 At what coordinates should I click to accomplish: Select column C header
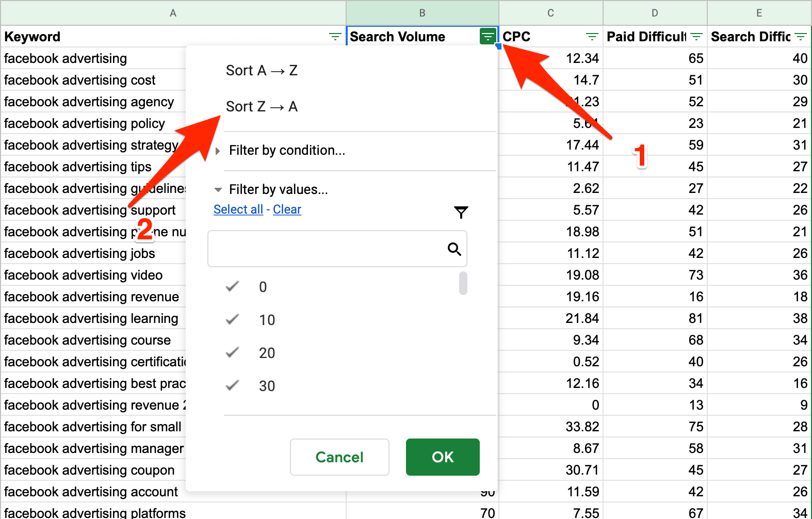click(551, 13)
